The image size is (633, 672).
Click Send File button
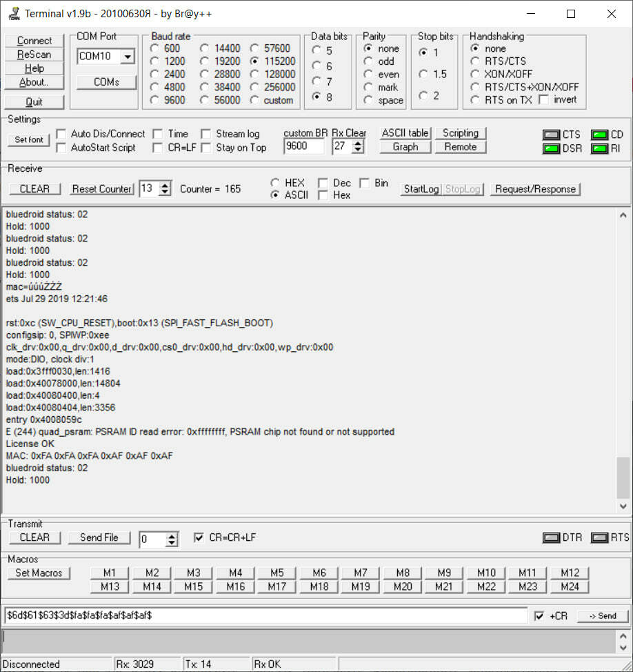point(99,537)
